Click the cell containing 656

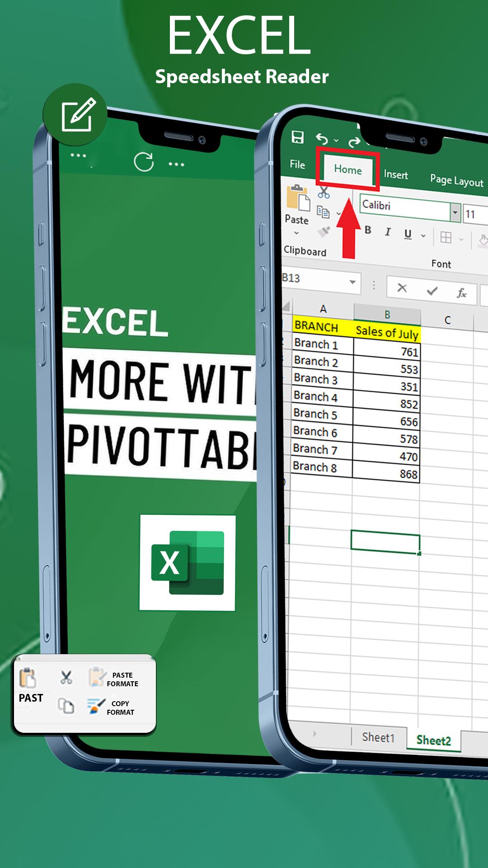pyautogui.click(x=386, y=420)
